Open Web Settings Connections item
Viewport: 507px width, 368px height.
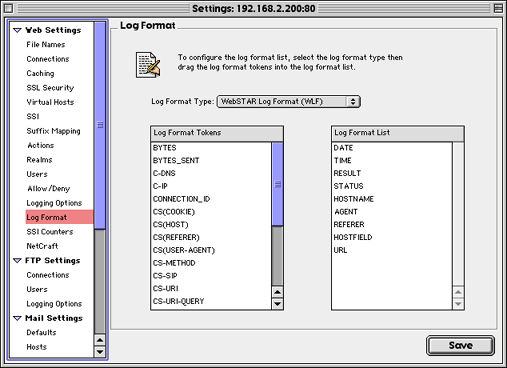pos(48,59)
